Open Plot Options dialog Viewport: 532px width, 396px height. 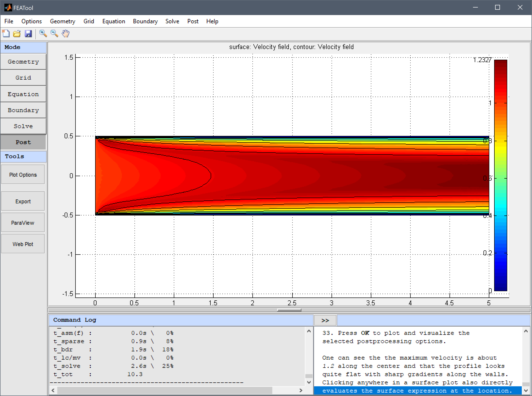point(23,174)
